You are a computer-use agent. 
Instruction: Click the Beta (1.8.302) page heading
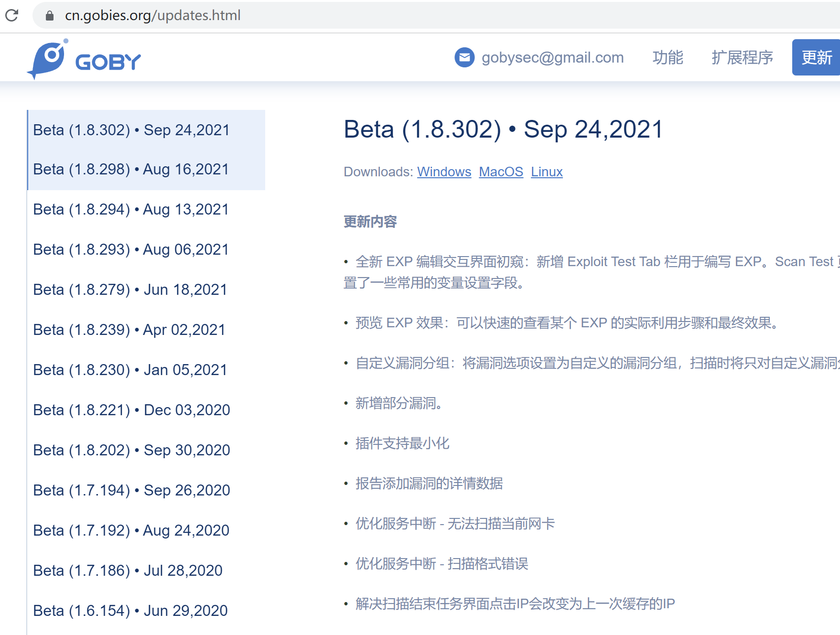(504, 129)
